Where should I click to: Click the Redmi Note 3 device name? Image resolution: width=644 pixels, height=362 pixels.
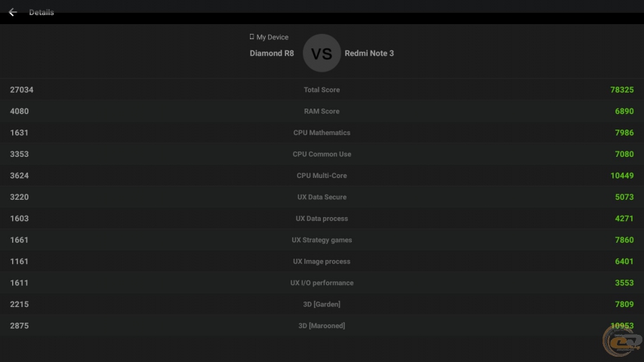pyautogui.click(x=369, y=54)
